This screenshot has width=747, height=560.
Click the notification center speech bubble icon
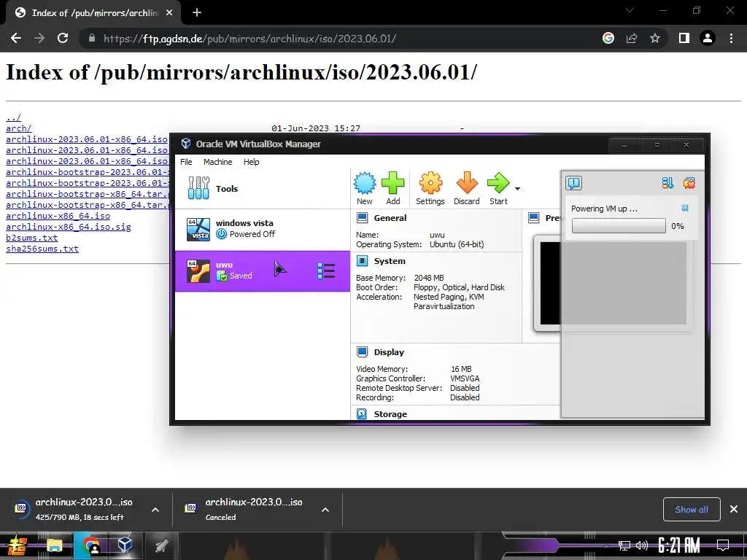(574, 183)
